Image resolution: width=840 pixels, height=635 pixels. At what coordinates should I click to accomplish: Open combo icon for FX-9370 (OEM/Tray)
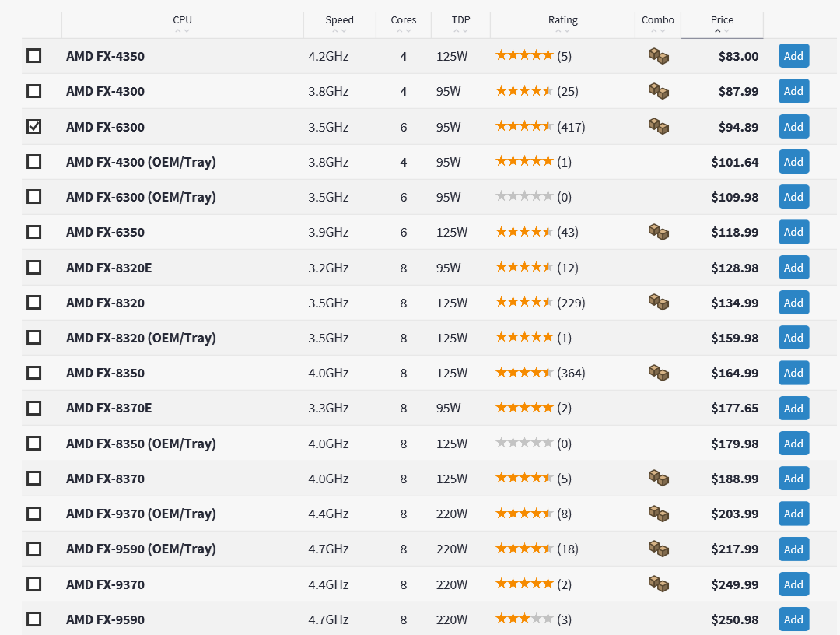(x=658, y=514)
